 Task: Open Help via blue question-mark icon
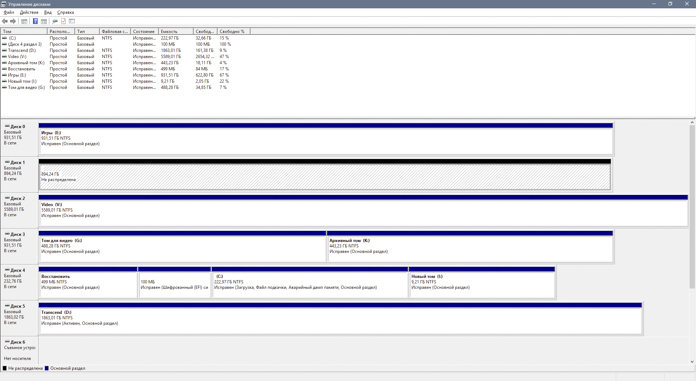pos(35,21)
